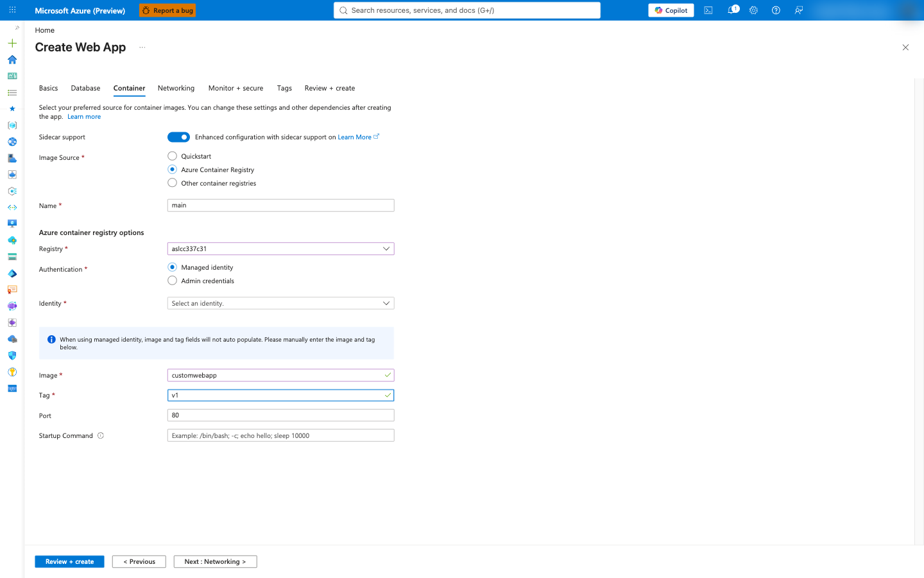Open portal settings gear icon
Viewport: 924px width, 578px height.
(x=754, y=10)
